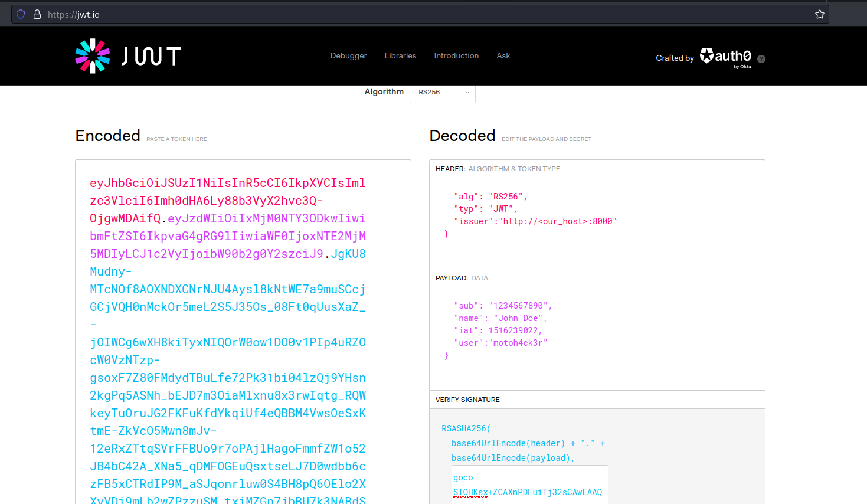
Task: Click the "alg": "RS256" line
Action: [x=490, y=197]
